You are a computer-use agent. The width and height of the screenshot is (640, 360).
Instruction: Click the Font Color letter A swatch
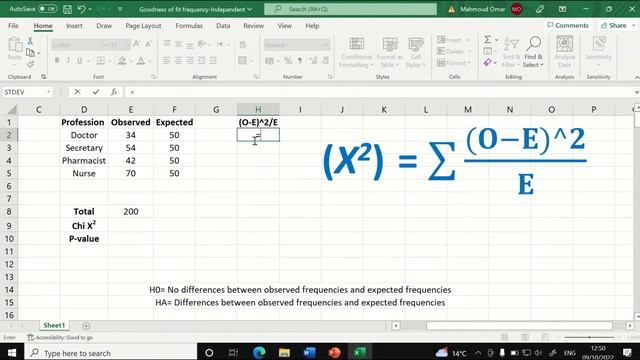141,61
